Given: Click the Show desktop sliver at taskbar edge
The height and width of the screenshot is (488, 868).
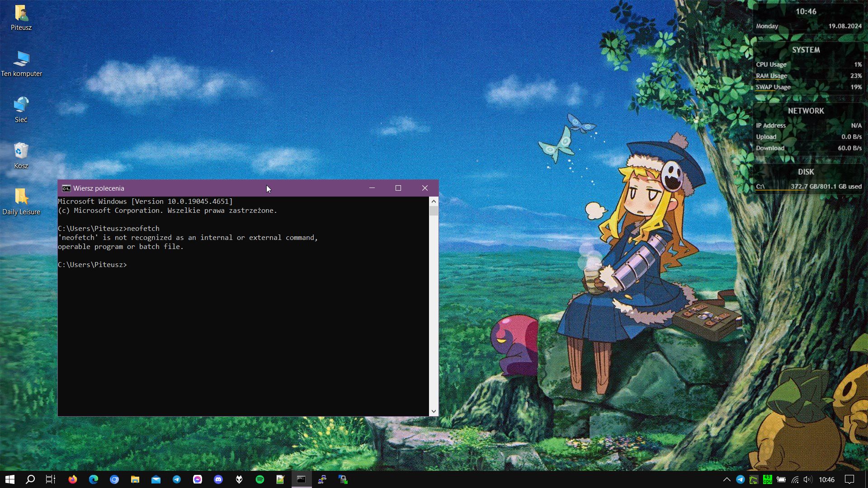Looking at the screenshot, I should (866, 479).
